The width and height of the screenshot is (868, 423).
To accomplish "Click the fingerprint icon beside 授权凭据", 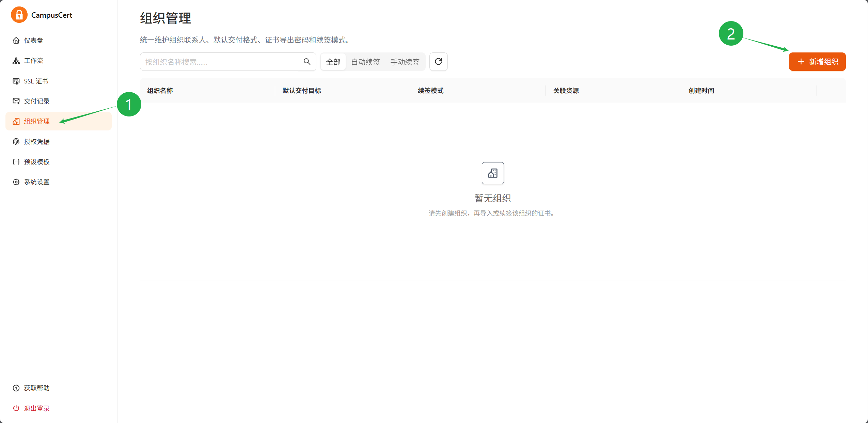I will tap(16, 142).
